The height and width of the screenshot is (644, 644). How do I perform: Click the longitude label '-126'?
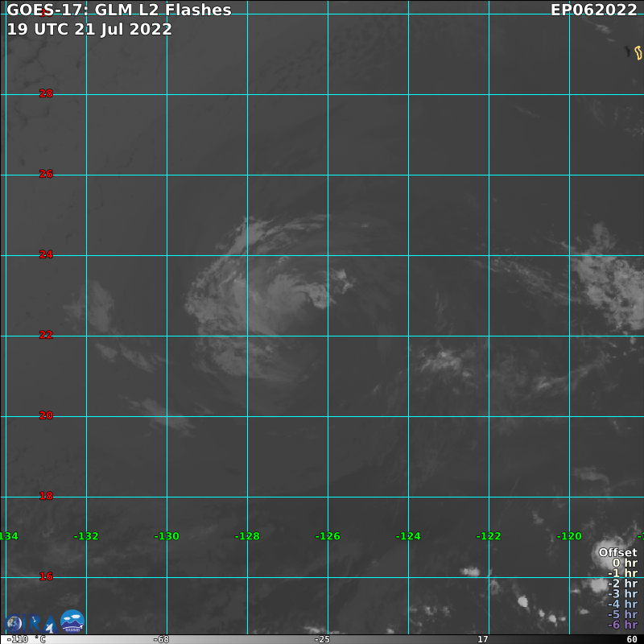(328, 536)
